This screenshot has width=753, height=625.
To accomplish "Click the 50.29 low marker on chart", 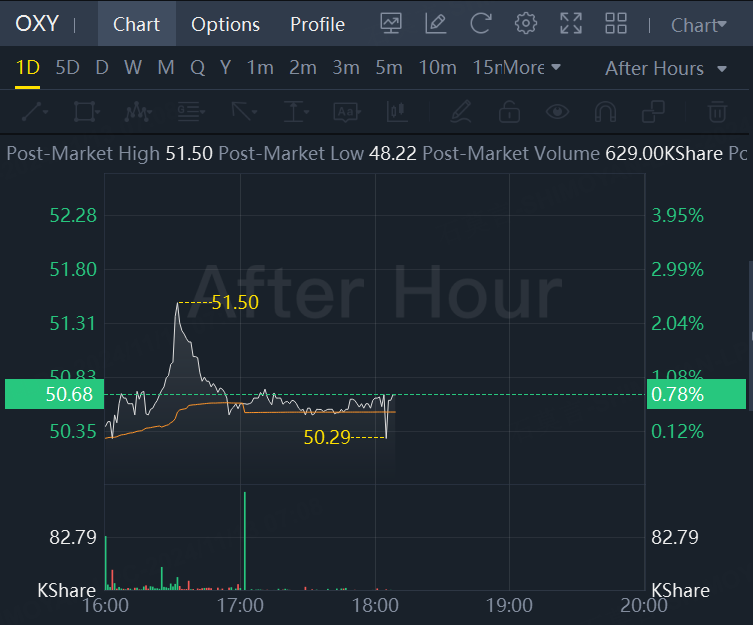I will tap(327, 437).
